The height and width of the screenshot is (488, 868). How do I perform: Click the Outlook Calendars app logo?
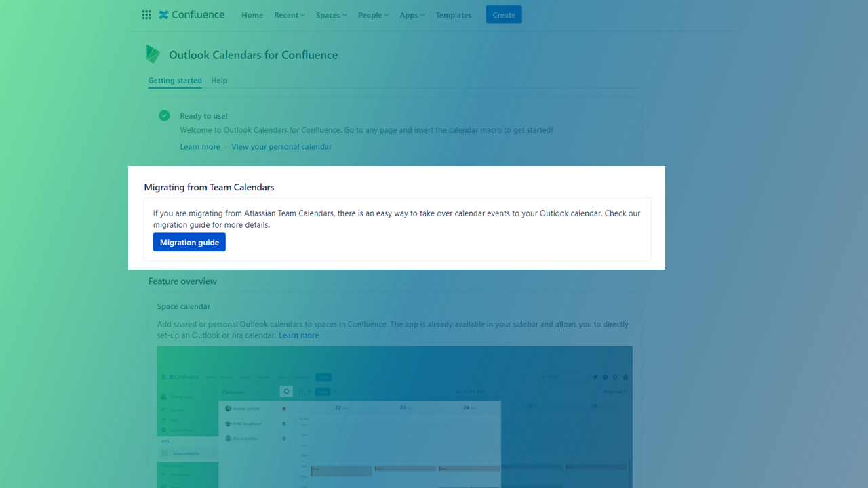[153, 55]
